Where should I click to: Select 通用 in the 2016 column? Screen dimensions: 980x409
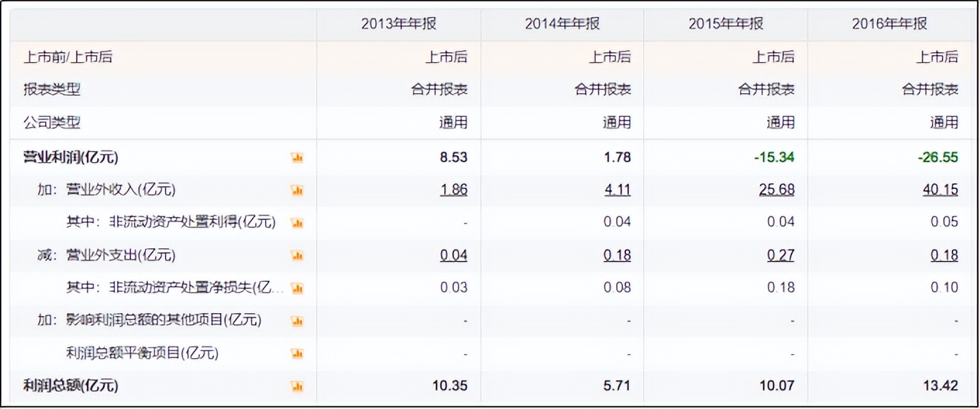(944, 123)
